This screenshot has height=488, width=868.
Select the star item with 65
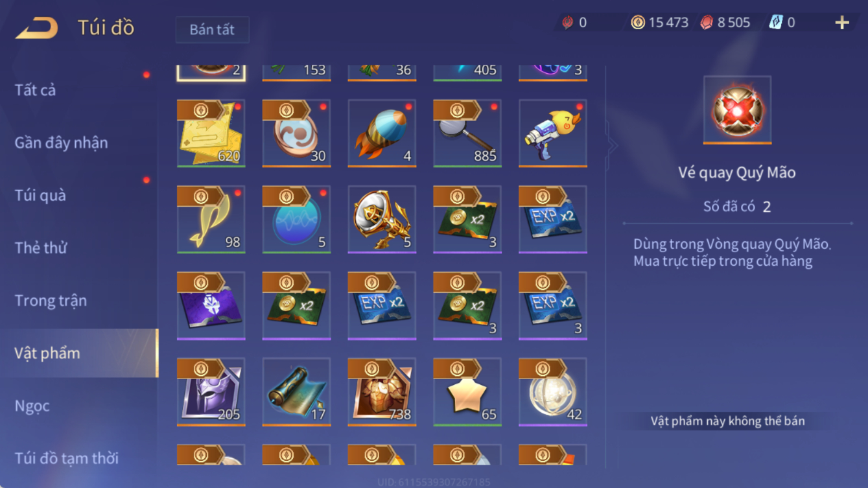point(467,392)
